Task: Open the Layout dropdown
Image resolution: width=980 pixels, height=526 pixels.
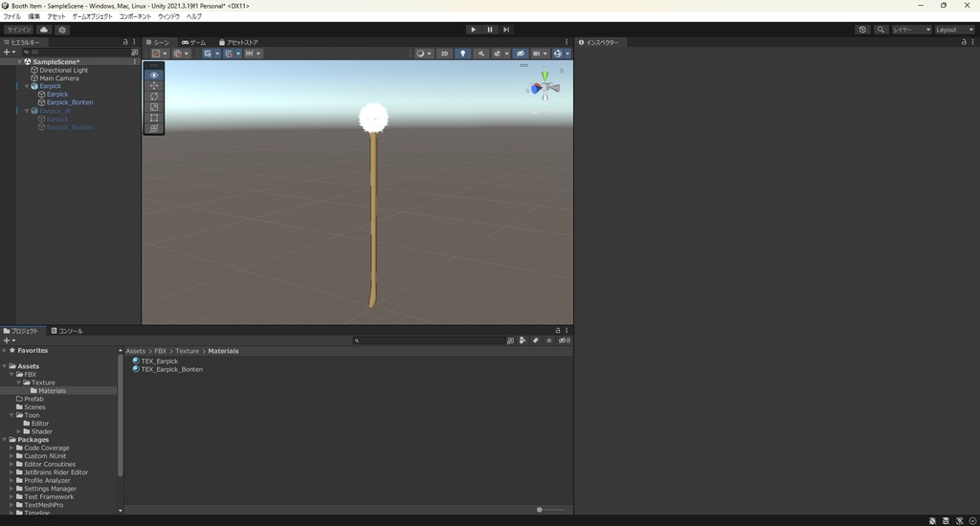Action: 954,30
